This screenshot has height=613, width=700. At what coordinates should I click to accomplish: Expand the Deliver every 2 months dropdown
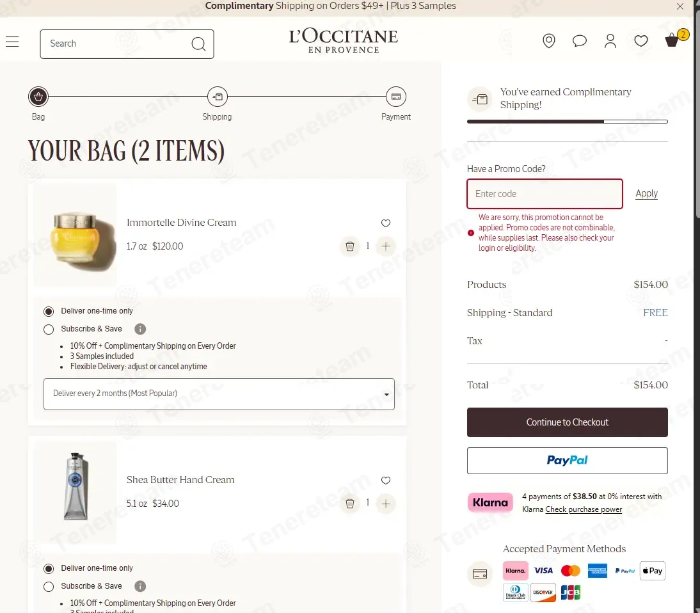click(x=219, y=394)
